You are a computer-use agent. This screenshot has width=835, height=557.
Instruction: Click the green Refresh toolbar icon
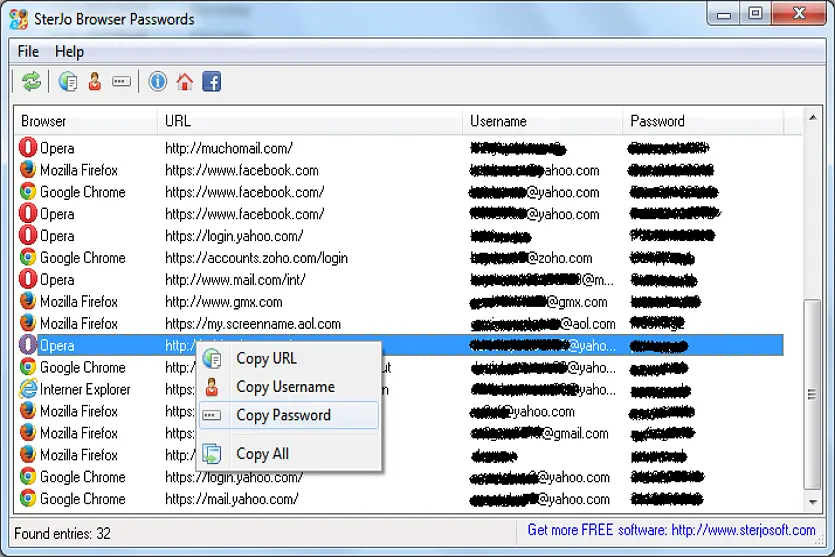pos(31,81)
